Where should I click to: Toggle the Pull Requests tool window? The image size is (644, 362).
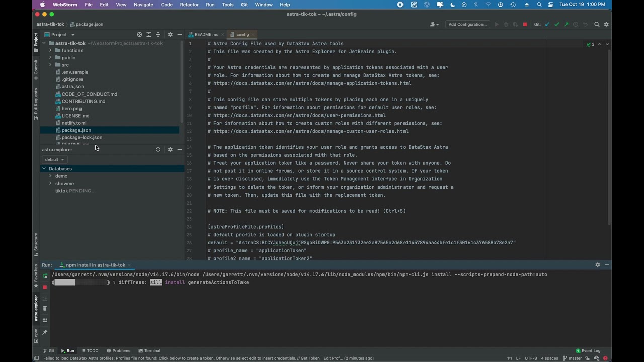pos(36,105)
